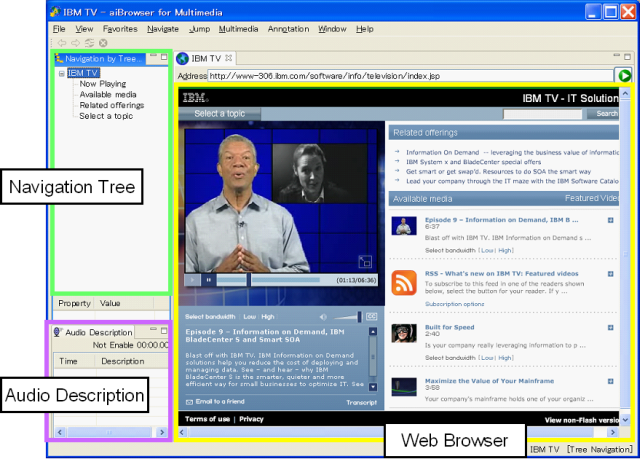
Task: Collapse the IBM TV tree node
Action: click(62, 73)
